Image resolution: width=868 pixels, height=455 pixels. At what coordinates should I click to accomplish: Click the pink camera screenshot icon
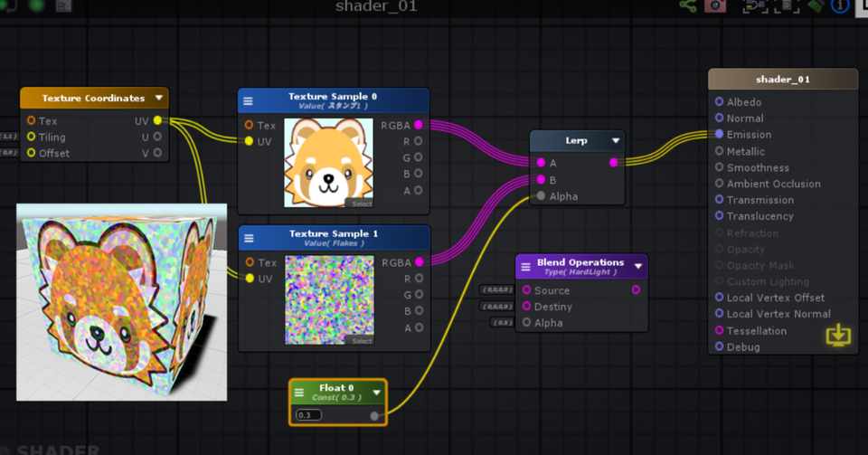pos(714,5)
